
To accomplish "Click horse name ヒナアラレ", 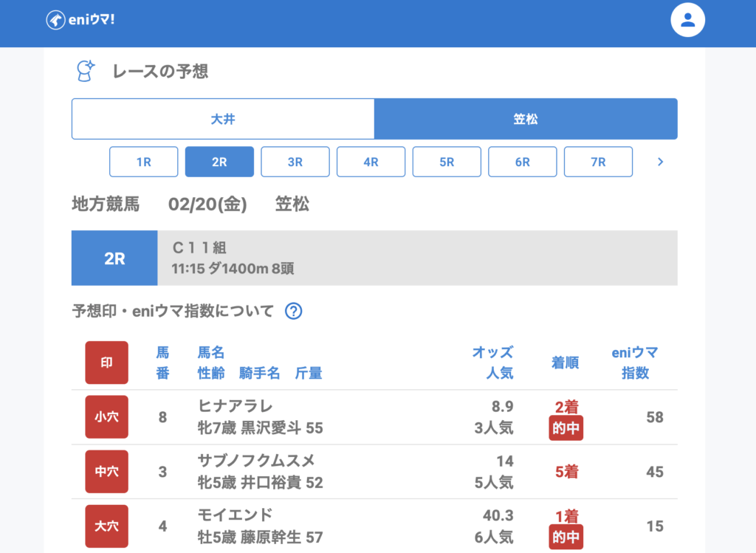I will tap(236, 406).
